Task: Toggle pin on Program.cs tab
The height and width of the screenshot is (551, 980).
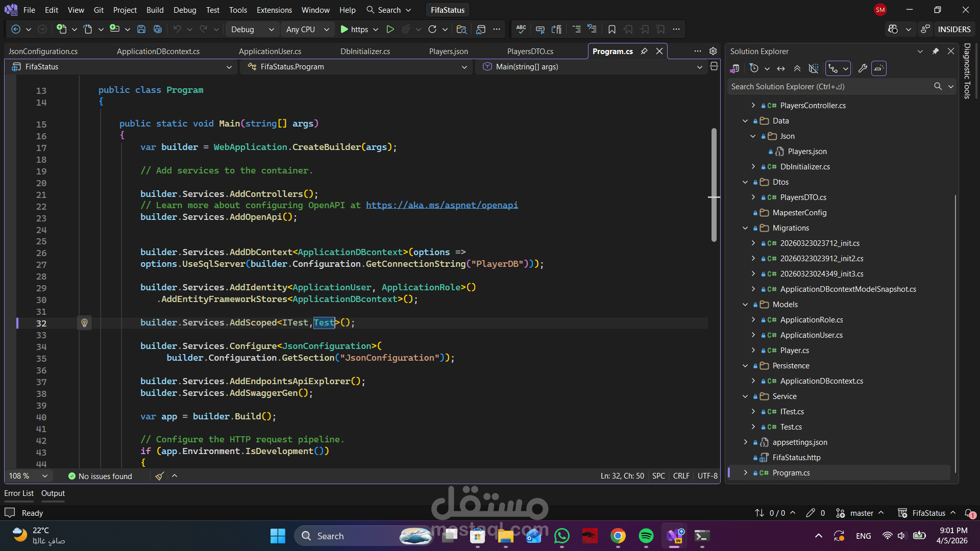Action: click(644, 52)
